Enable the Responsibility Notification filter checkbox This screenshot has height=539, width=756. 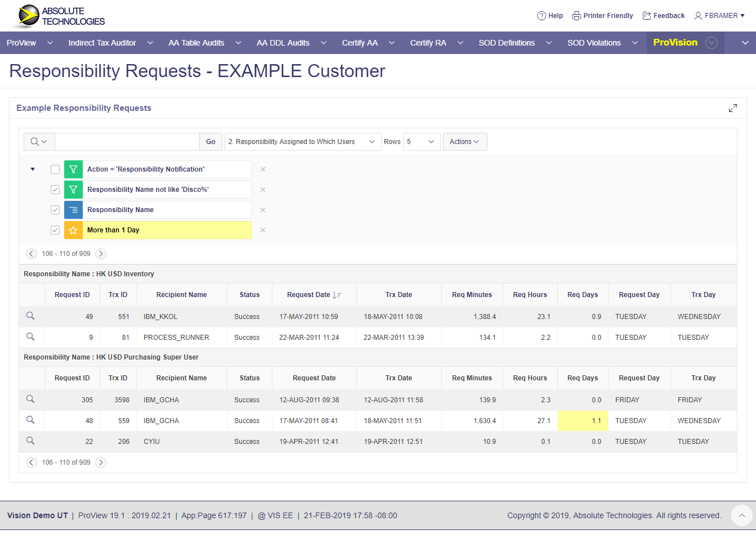coord(55,169)
